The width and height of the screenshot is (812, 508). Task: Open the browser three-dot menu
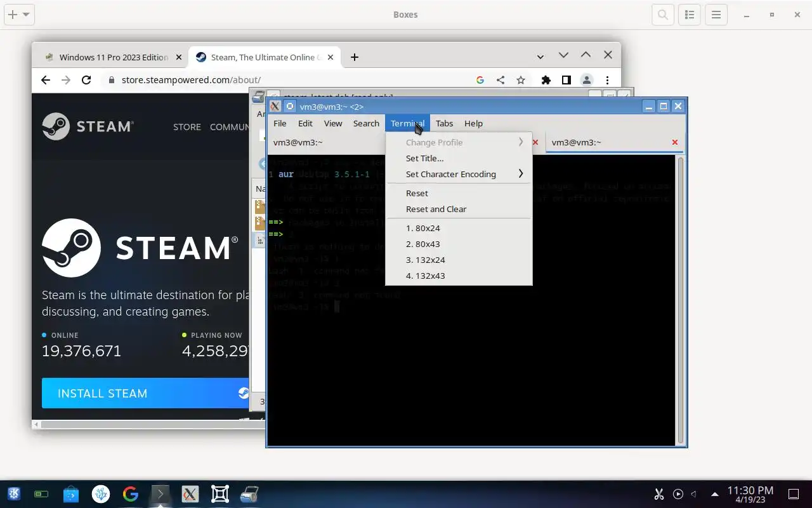point(607,80)
